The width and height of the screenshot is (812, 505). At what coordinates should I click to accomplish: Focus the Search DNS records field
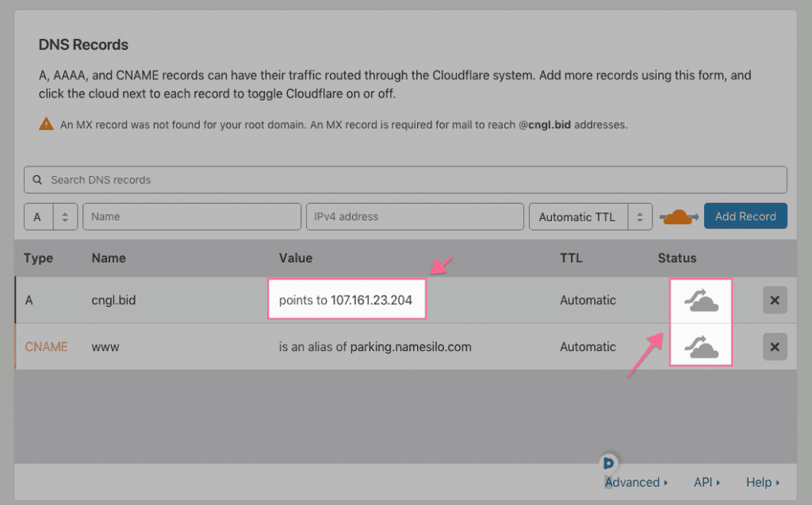tap(405, 180)
